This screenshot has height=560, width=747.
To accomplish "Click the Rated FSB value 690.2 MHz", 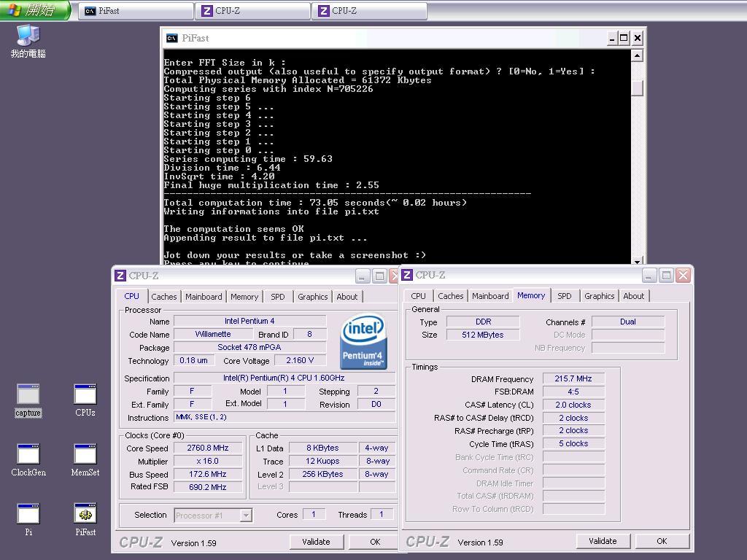I will pos(208,487).
